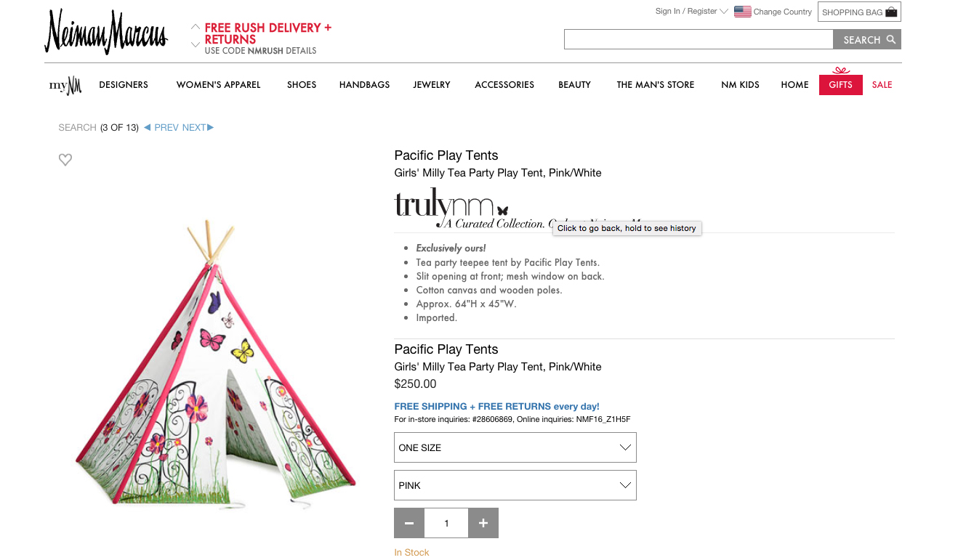Click the promo banner up arrow
This screenshot has width=966, height=560.
click(x=196, y=27)
